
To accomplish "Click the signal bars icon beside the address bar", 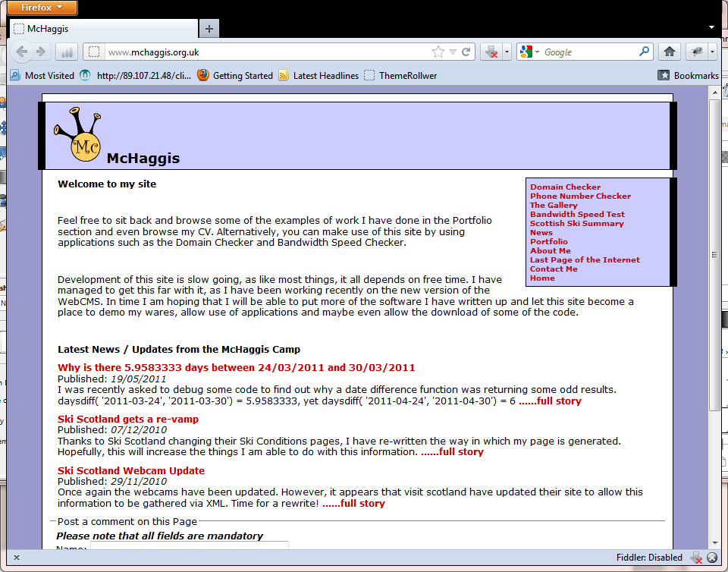I will [67, 52].
